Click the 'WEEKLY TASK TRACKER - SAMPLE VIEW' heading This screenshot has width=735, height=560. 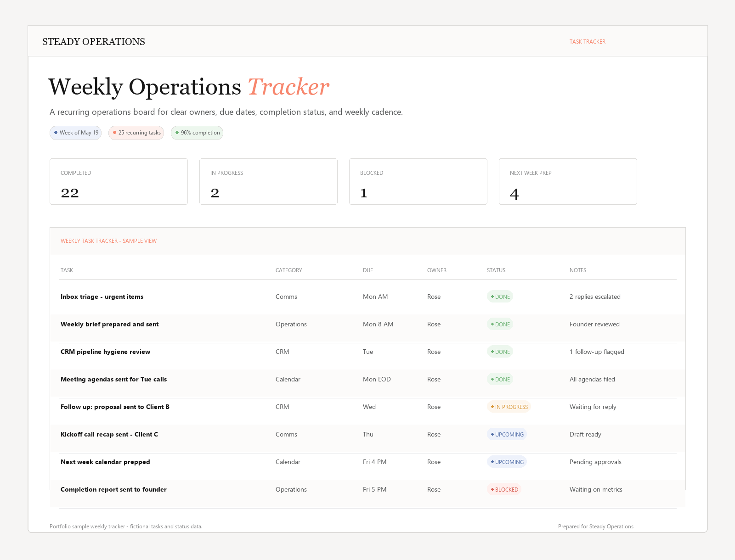coord(108,241)
